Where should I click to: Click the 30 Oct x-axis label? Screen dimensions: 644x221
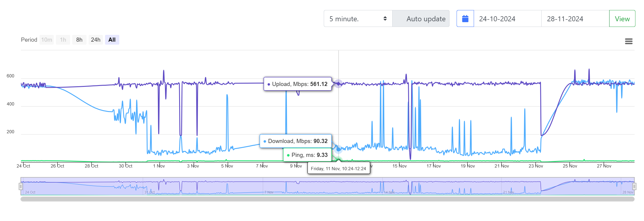point(126,166)
